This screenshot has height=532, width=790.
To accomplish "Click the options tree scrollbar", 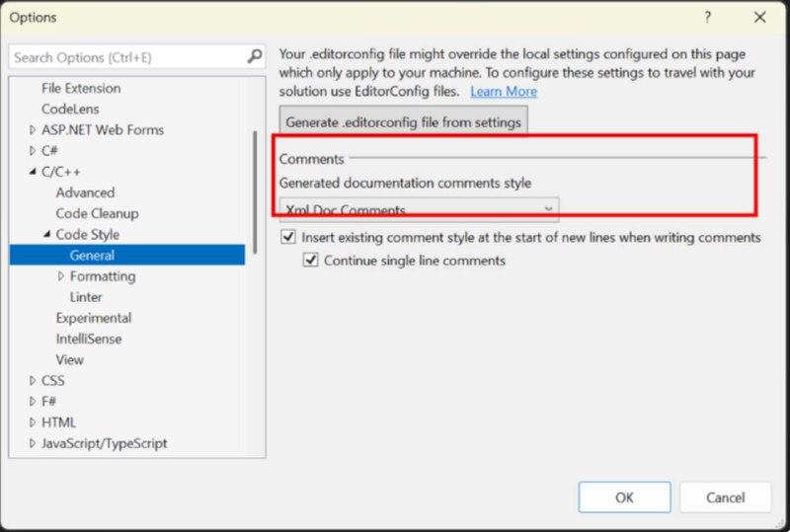I will click(x=255, y=191).
